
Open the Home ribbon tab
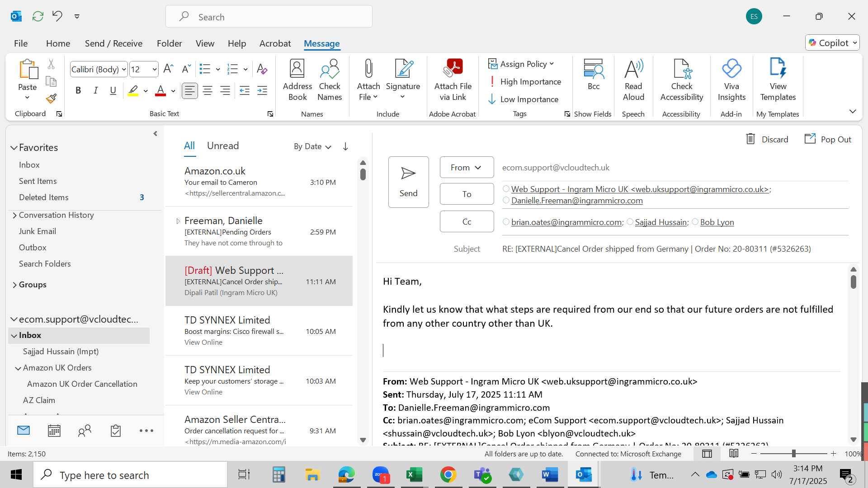pos(58,43)
